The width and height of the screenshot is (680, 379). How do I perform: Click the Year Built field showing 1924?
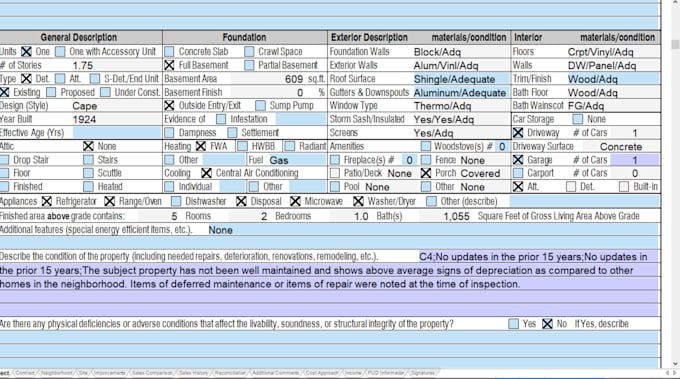pyautogui.click(x=117, y=119)
